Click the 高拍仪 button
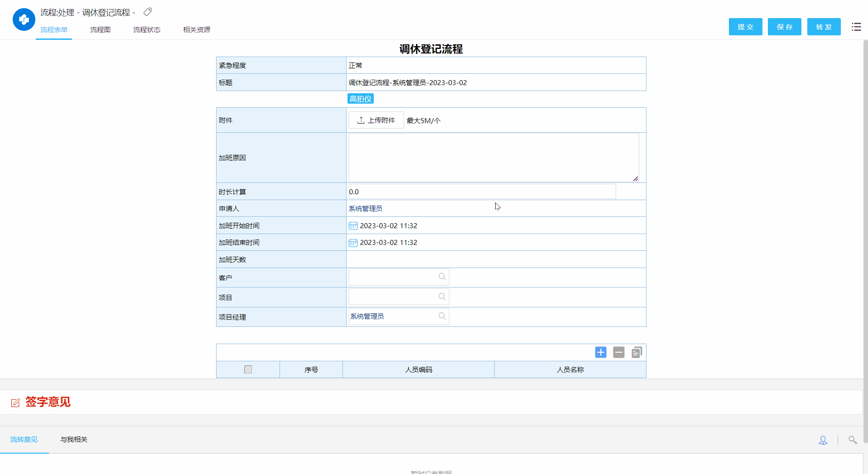The height and width of the screenshot is (474, 868). click(x=361, y=99)
